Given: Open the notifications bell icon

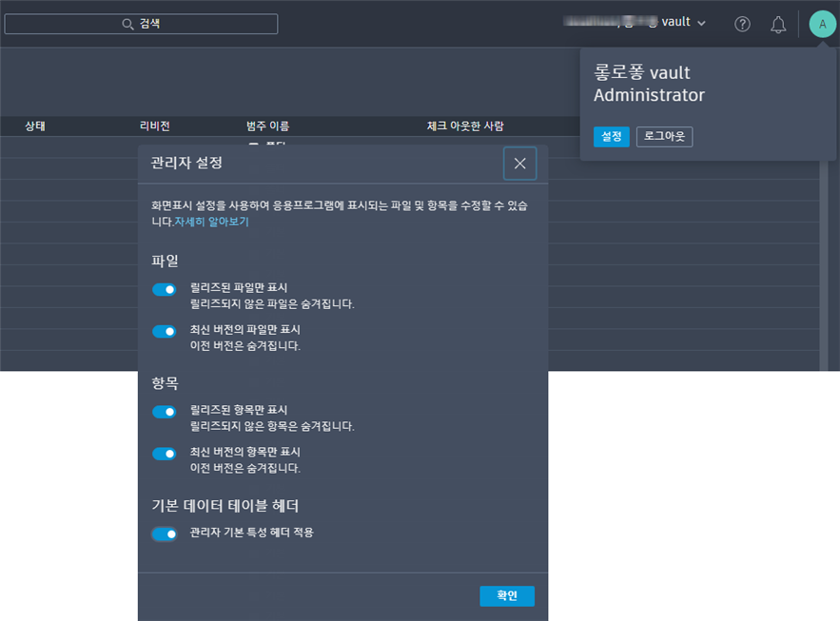Looking at the screenshot, I should (778, 25).
